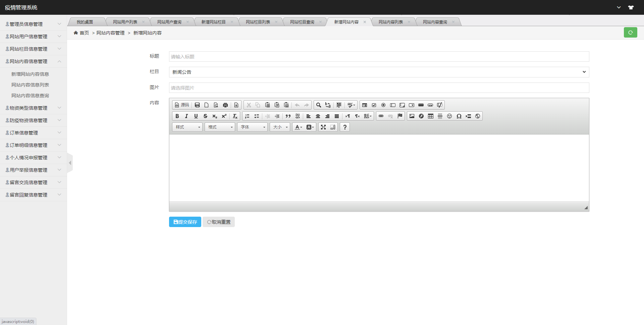Insert a textarea form element
Screen dimensions: 644x325
click(402, 105)
